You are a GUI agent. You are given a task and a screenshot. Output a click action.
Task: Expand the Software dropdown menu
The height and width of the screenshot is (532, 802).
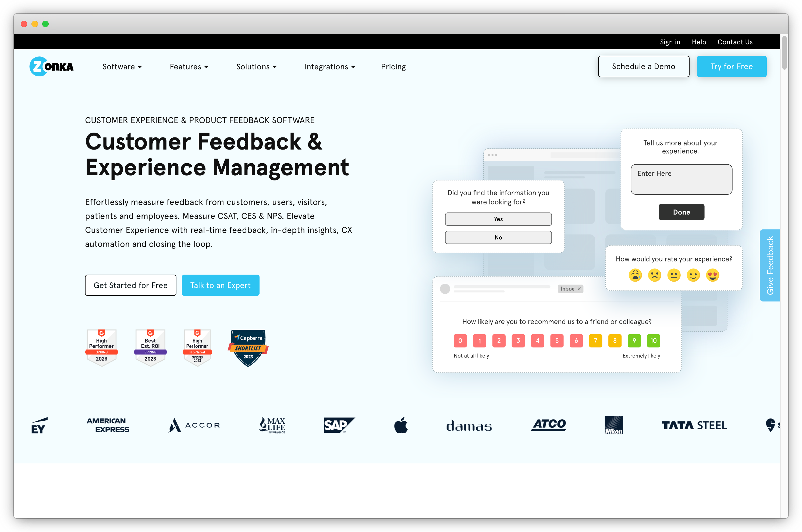pos(122,66)
